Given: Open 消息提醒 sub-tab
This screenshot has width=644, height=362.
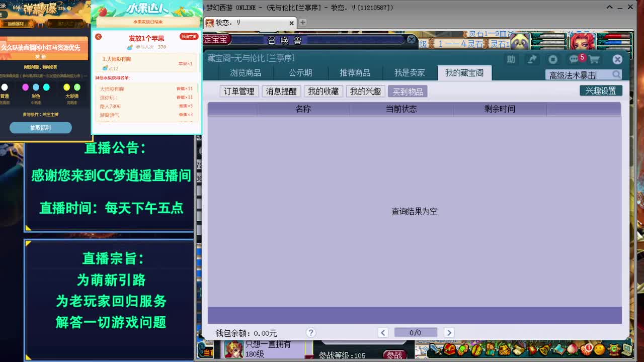Looking at the screenshot, I should (281, 92).
